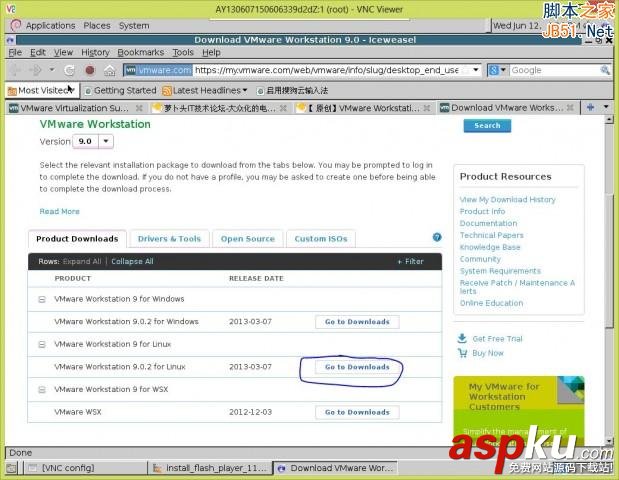Open the Filter option in table header
The width and height of the screenshot is (619, 480).
click(411, 261)
